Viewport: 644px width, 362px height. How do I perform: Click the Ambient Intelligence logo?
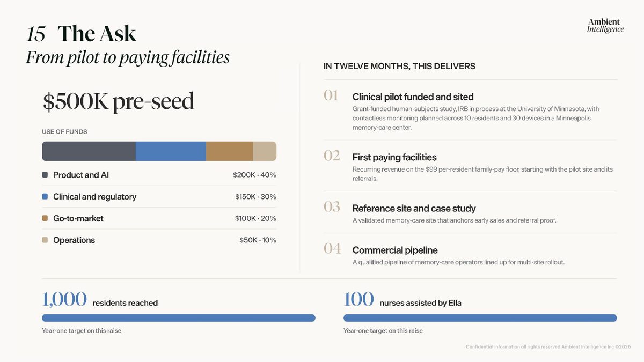click(x=605, y=25)
